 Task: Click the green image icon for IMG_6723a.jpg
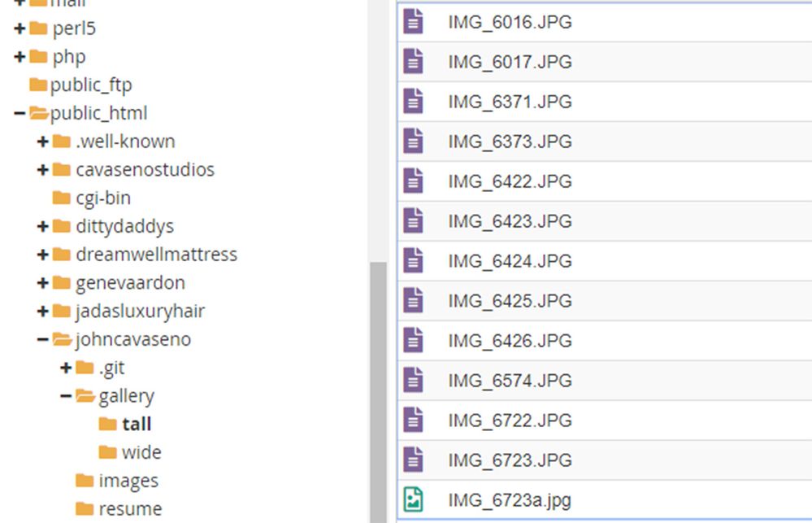(415, 499)
